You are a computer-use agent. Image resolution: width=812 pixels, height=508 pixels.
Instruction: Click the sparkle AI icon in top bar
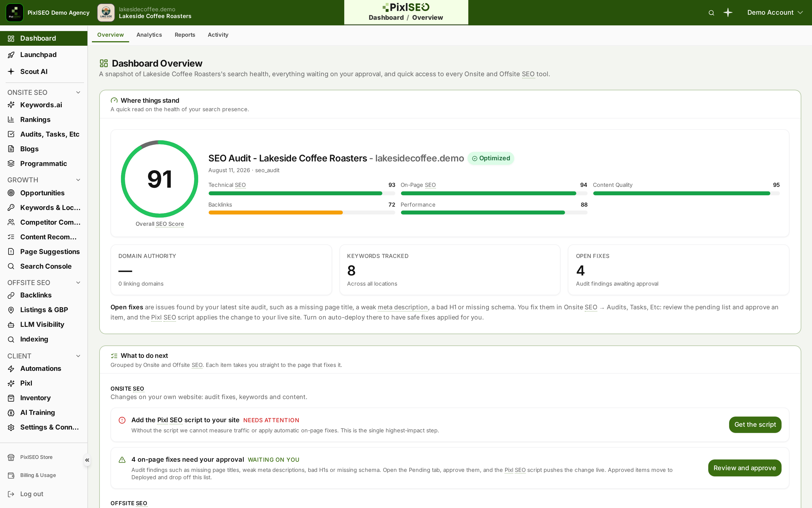[x=728, y=13]
